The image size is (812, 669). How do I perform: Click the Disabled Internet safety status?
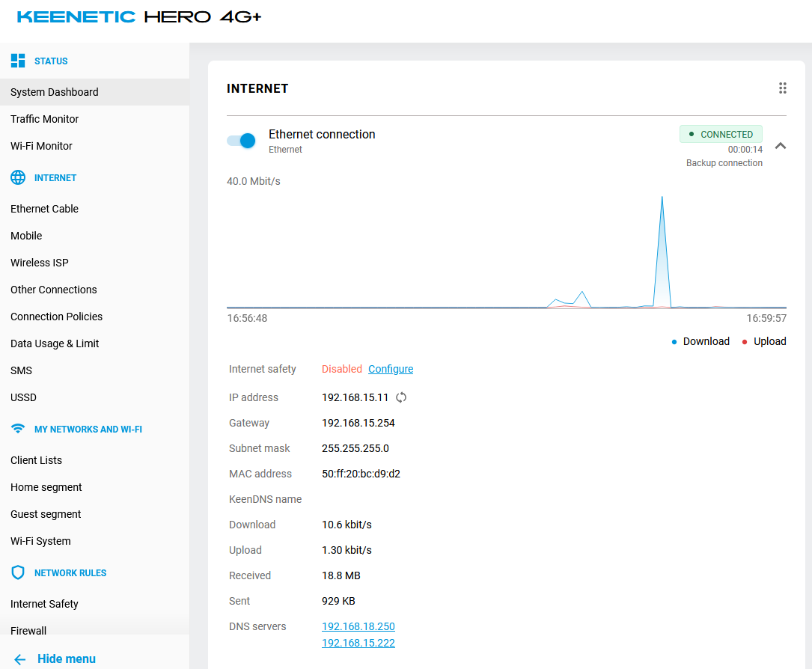coord(342,369)
